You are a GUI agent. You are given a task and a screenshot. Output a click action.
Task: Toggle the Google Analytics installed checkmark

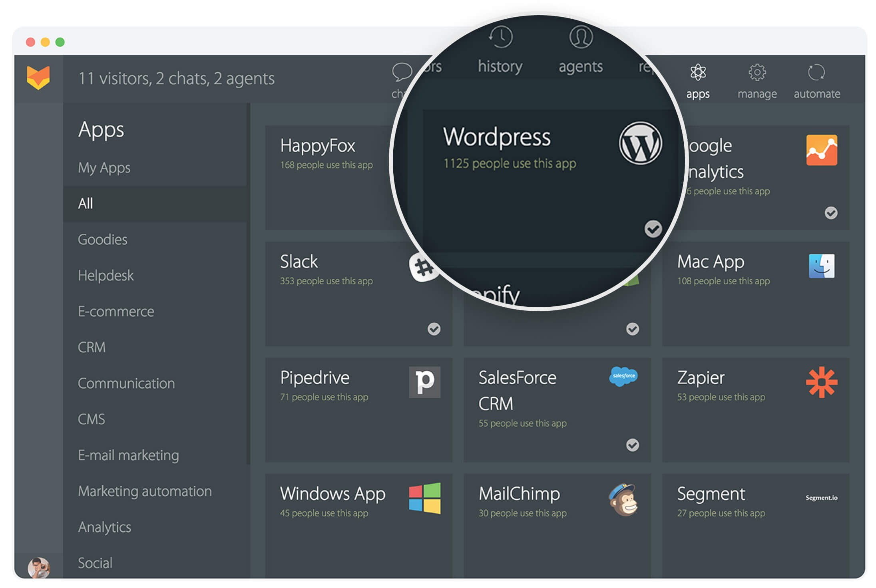point(831,213)
